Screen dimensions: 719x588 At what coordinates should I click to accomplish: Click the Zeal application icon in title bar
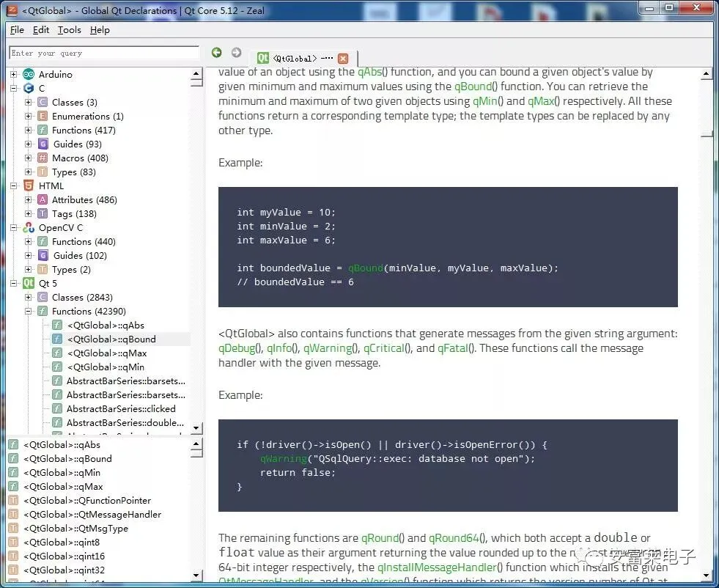pyautogui.click(x=13, y=10)
